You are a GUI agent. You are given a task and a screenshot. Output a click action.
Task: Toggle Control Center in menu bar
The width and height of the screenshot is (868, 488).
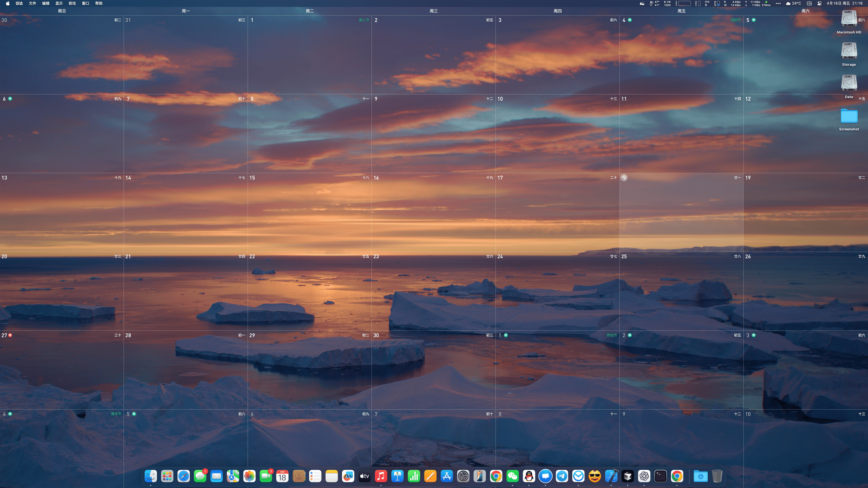coord(819,3)
